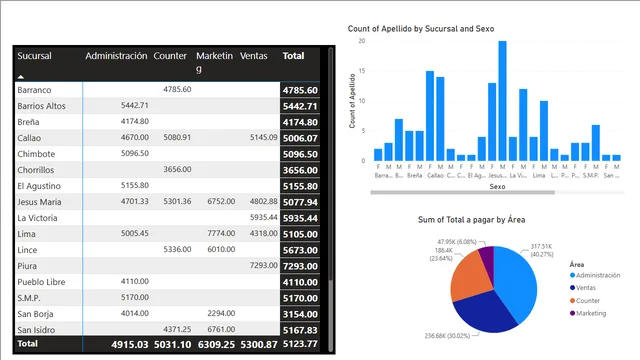Viewport: 640px width, 360px height.
Task: Sort by the Marketing column header
Action: pos(214,62)
